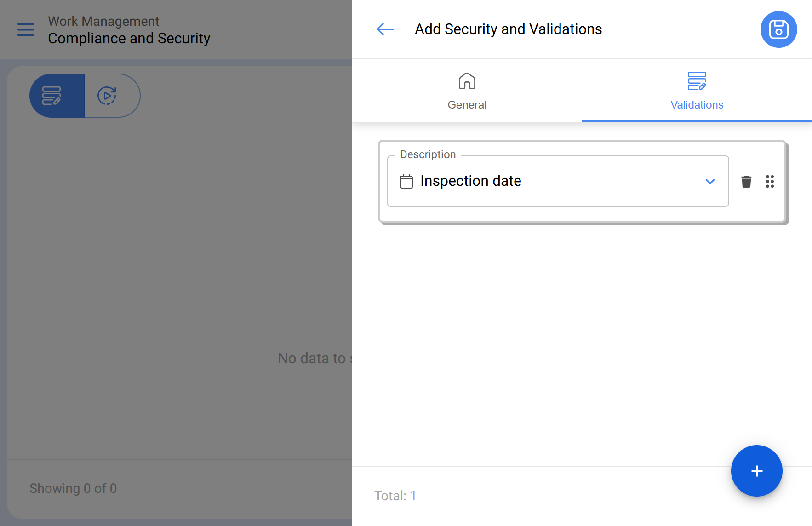This screenshot has height=526, width=812.
Task: Click the Showing 0 of 0 counter
Action: click(x=73, y=488)
